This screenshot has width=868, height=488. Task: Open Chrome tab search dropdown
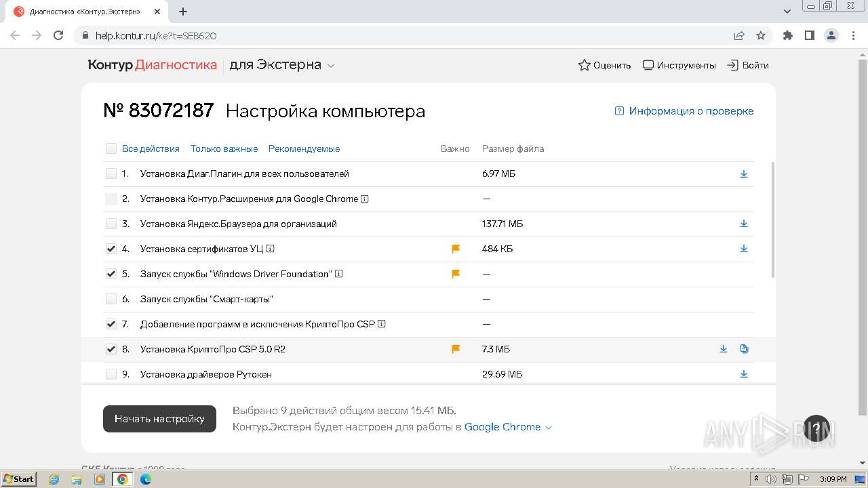pos(787,12)
